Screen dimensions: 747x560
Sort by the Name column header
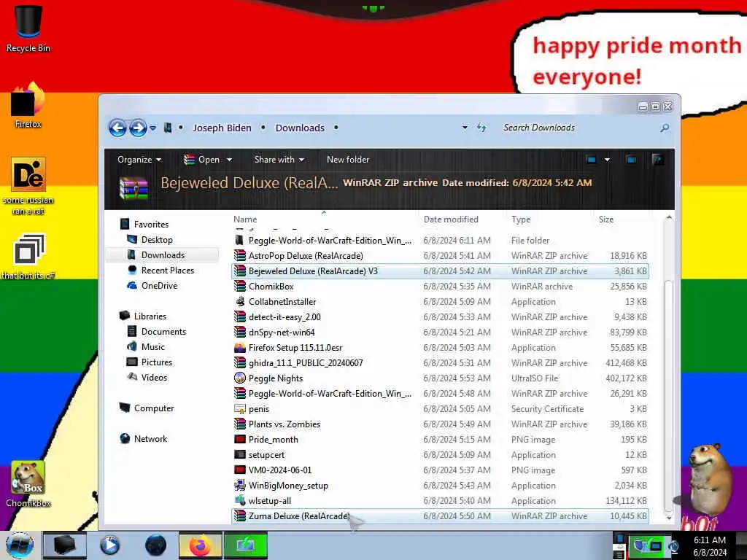coord(245,219)
